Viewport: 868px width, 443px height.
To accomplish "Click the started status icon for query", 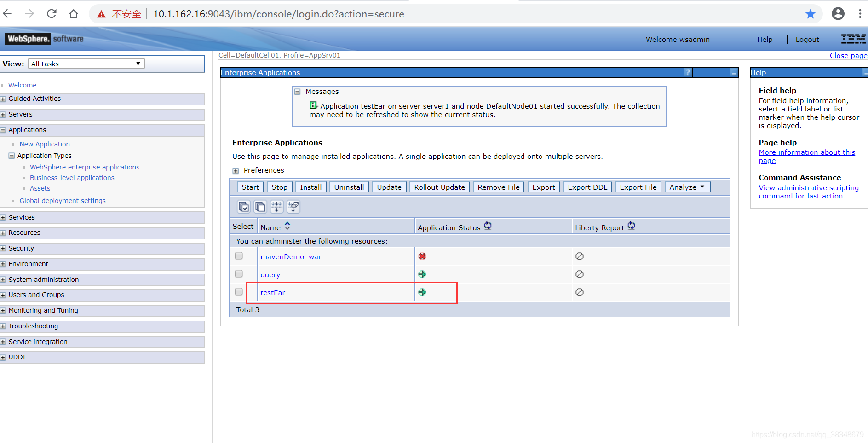I will [422, 274].
